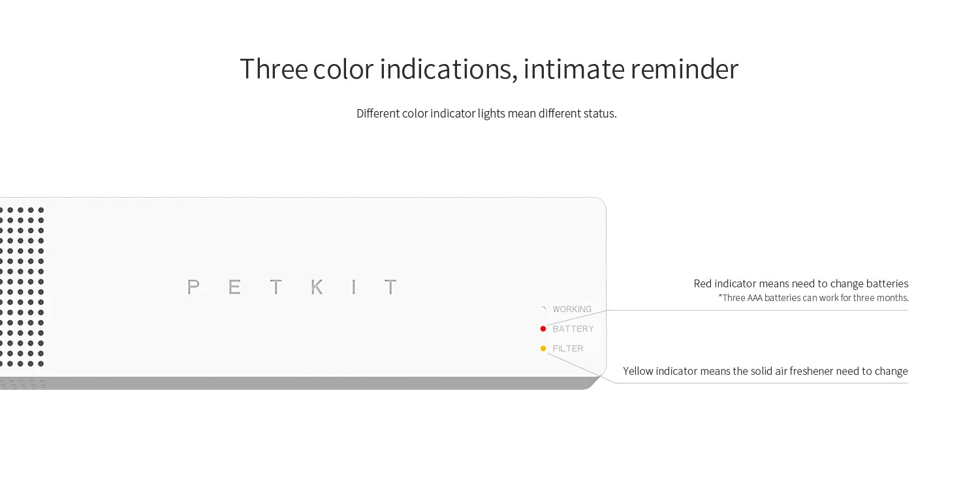The width and height of the screenshot is (980, 480).
Task: Select the WORKING label text
Action: click(x=572, y=309)
